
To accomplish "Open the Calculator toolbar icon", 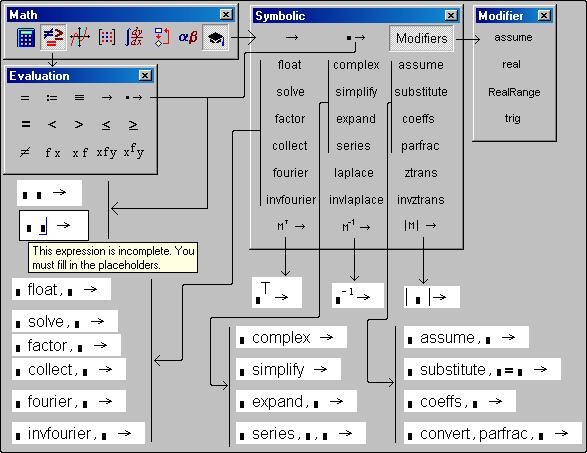I will [x=26, y=37].
